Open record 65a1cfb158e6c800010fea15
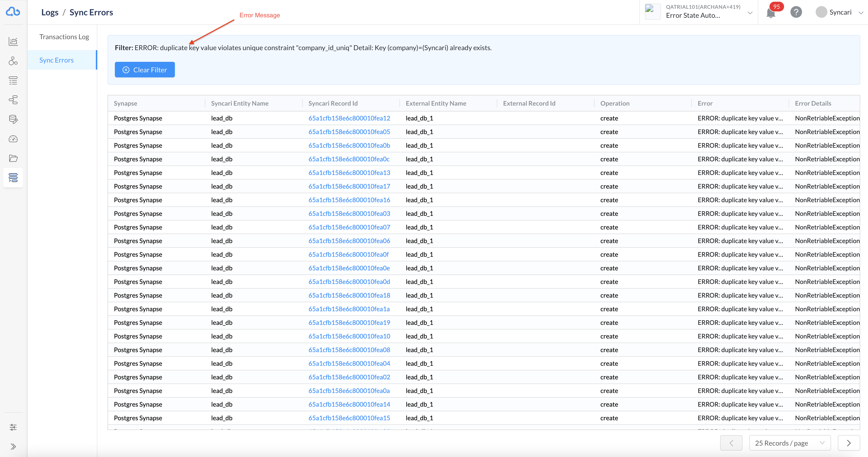Image resolution: width=868 pixels, height=457 pixels. point(349,418)
